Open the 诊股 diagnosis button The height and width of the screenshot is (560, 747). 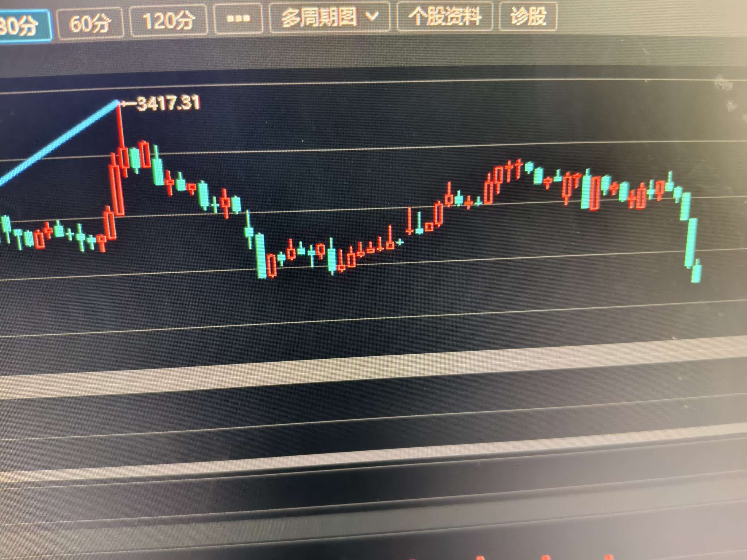click(528, 16)
